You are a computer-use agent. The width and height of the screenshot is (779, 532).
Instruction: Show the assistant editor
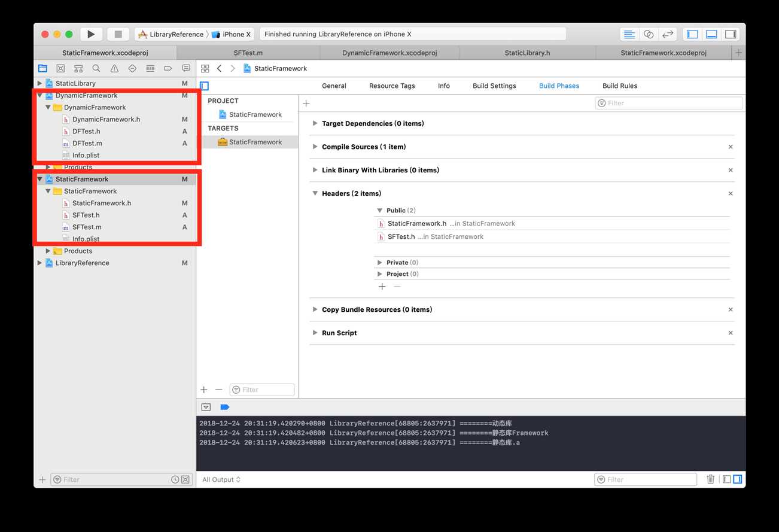(649, 34)
